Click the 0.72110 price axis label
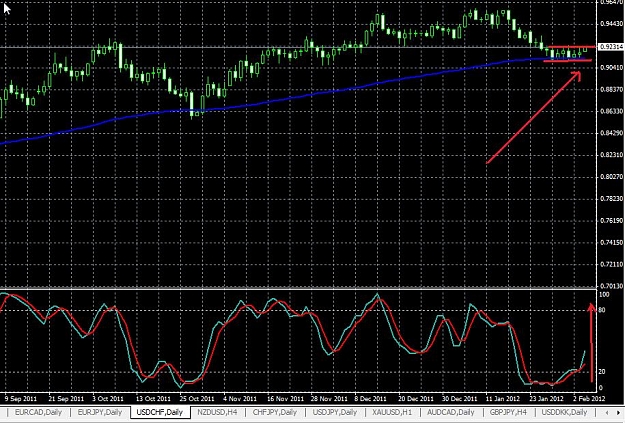625x423 pixels. 612,264
